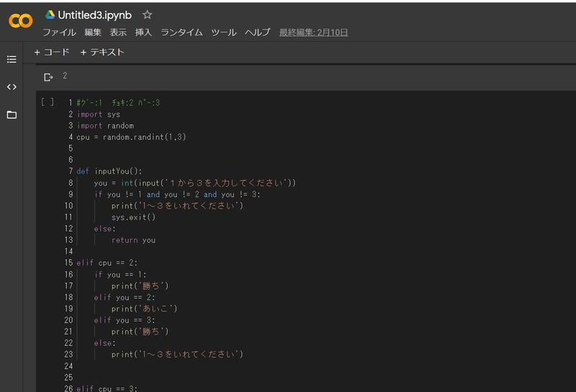The height and width of the screenshot is (392, 576).
Task: Click the 最終編集: 2月10日 link
Action: 313,32
